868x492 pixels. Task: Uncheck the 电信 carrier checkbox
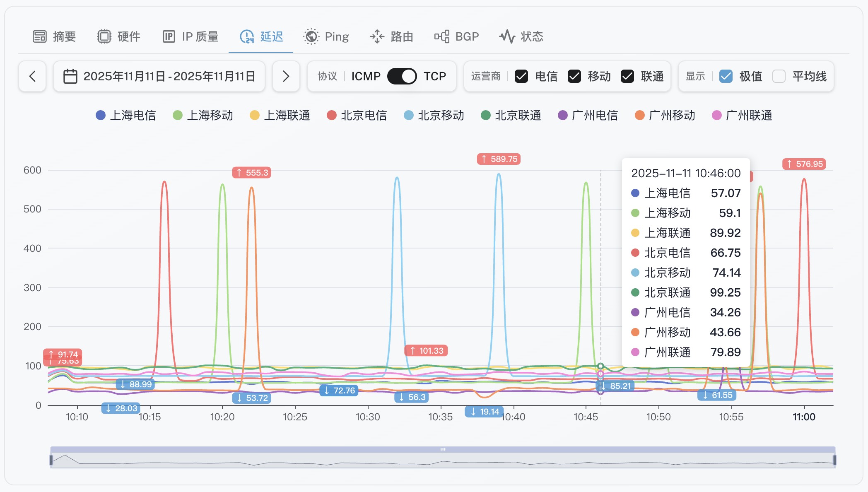click(x=521, y=76)
